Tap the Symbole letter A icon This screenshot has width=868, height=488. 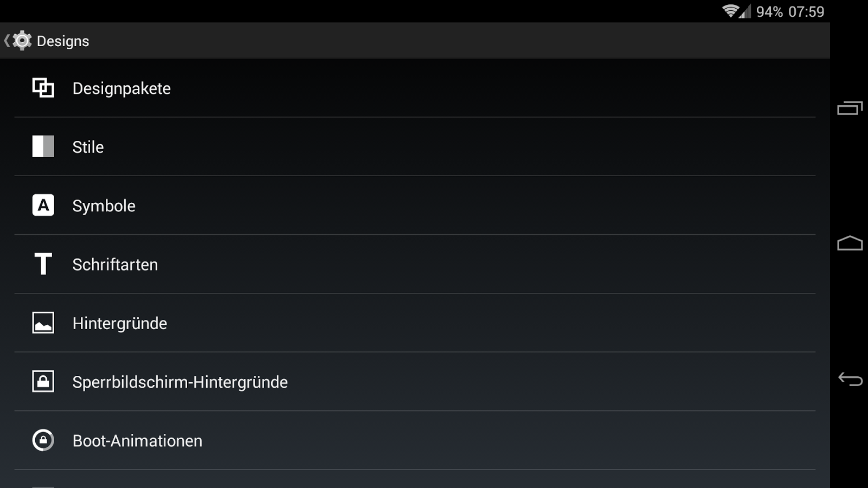(43, 206)
